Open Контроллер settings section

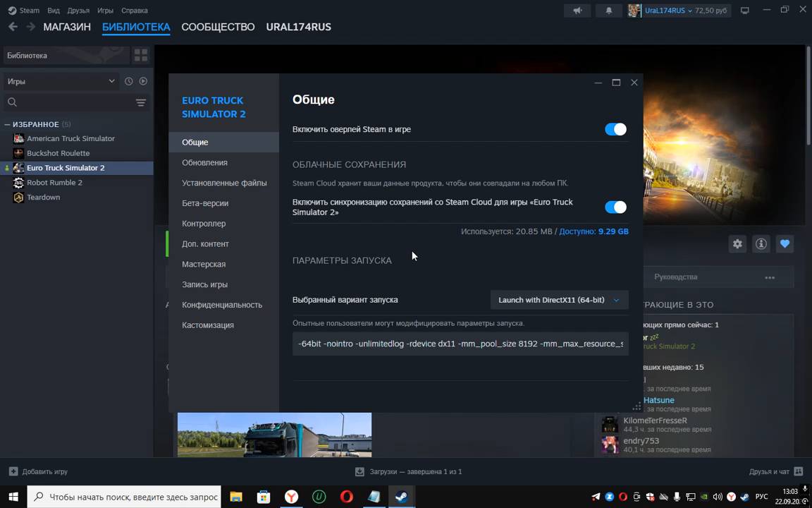pos(223,224)
